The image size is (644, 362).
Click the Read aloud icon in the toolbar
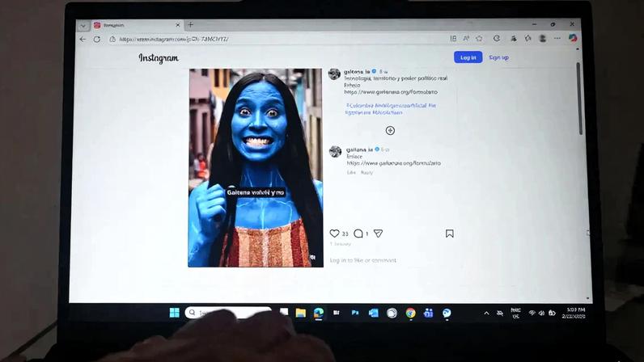point(466,38)
